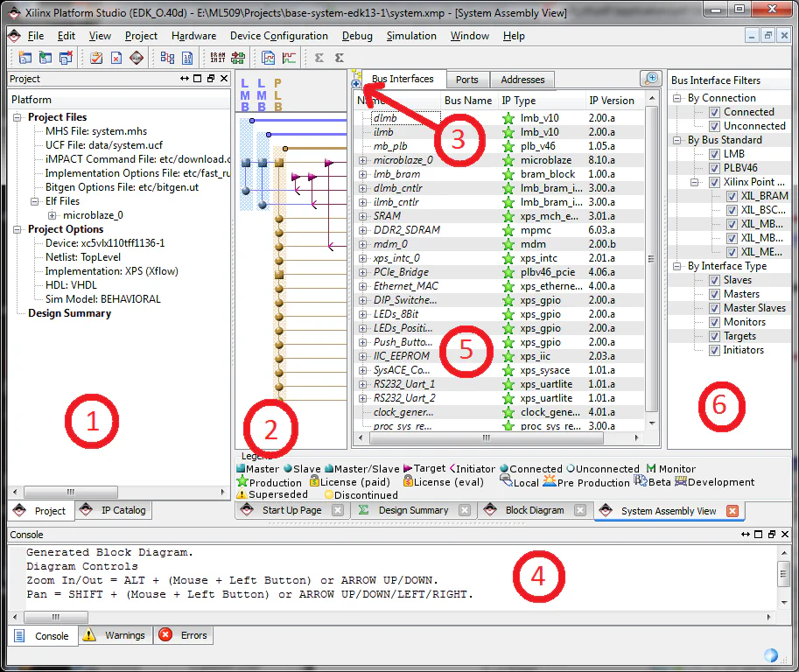
Task: Click the binary 1001 document toolbar icon
Action: pyautogui.click(x=186, y=58)
